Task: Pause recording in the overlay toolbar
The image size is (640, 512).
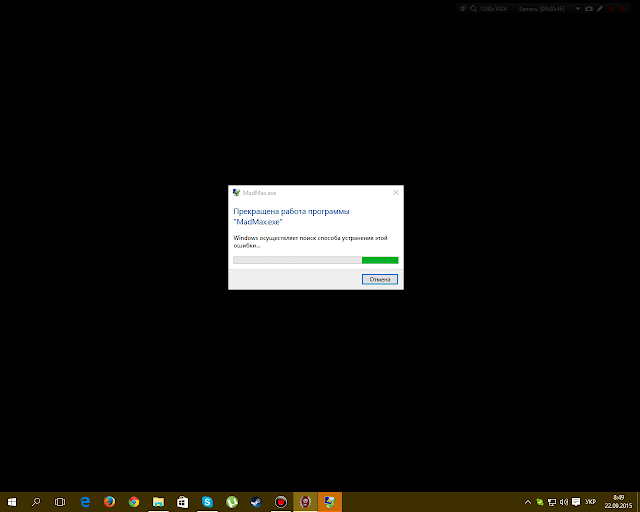Action: tap(611, 9)
